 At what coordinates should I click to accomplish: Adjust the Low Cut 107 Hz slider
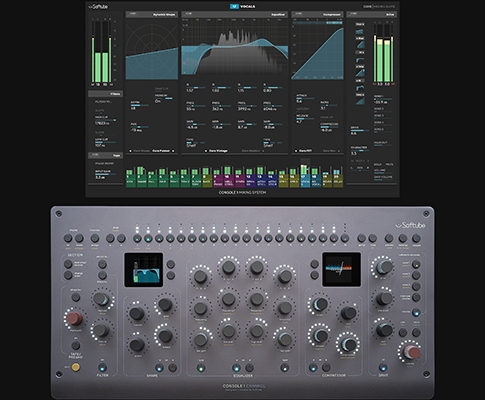click(x=106, y=142)
